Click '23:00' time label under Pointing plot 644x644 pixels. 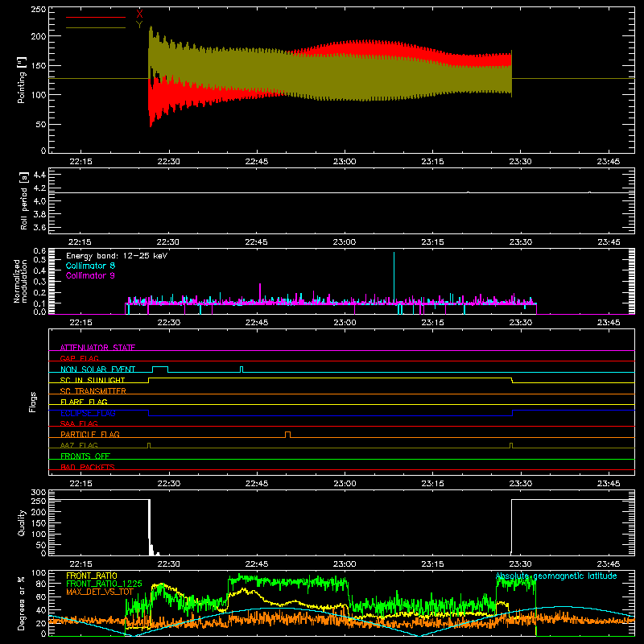345,162
